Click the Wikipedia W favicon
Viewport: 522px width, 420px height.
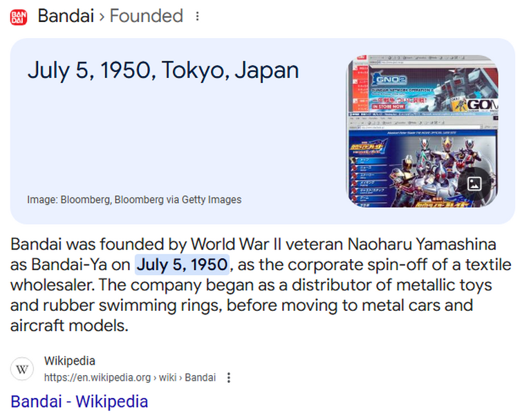22,369
